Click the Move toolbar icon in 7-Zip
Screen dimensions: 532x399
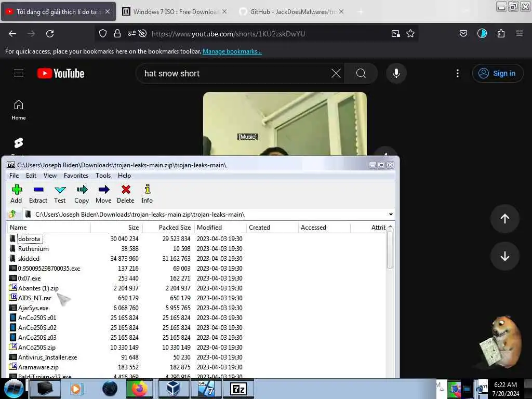103,194
